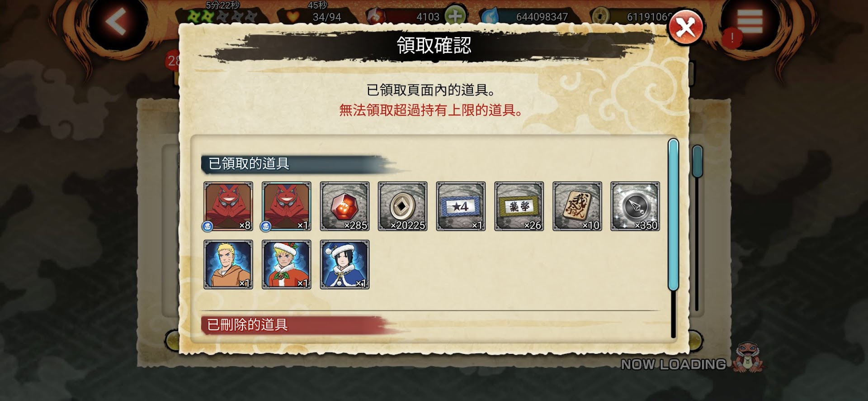Click the green plus to add ninja pearls
The height and width of the screenshot is (401, 868).
455,16
